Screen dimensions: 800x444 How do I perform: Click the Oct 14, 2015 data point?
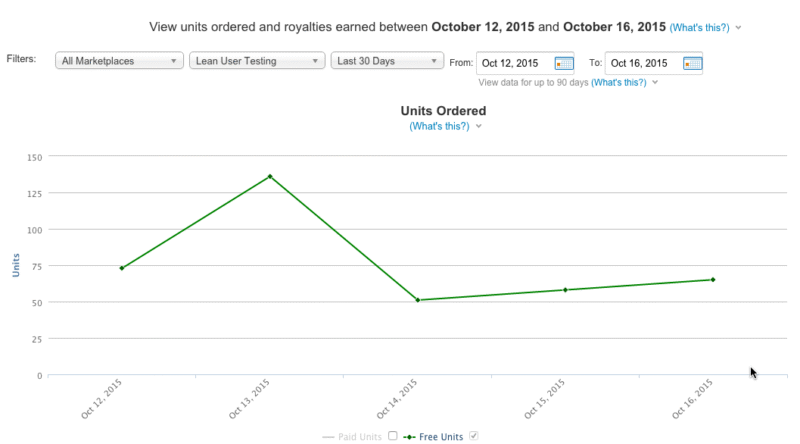coord(417,300)
